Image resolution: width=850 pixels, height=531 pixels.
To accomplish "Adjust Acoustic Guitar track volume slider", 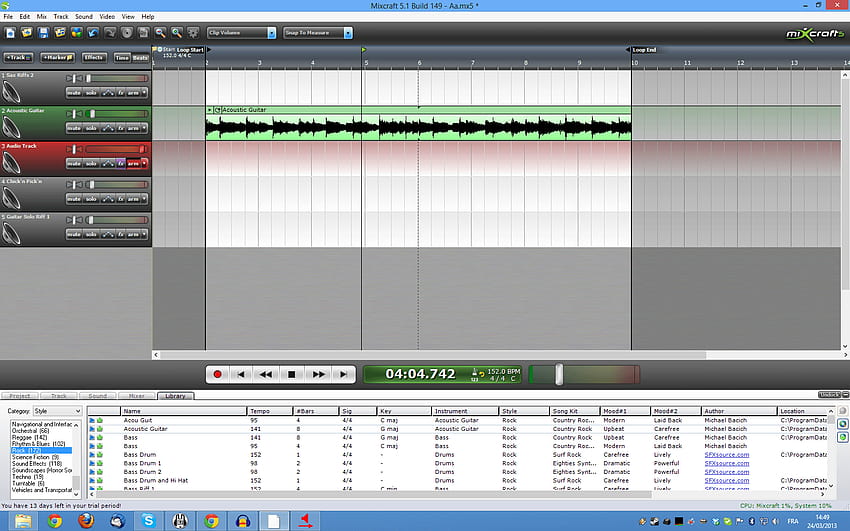I will [x=92, y=114].
